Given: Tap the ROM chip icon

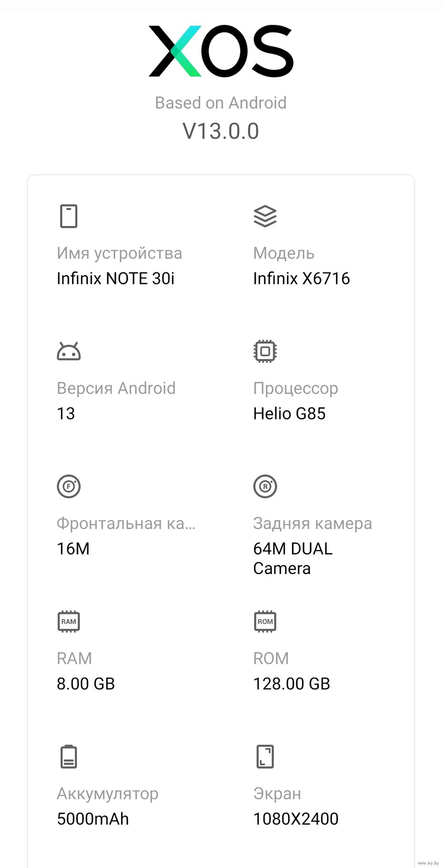Looking at the screenshot, I should [265, 622].
